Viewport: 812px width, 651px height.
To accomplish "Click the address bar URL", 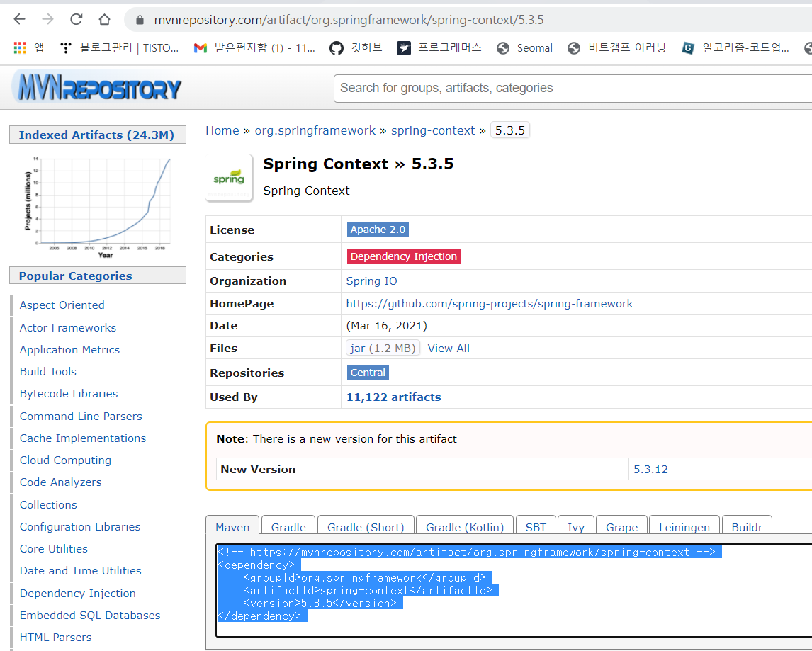I will click(349, 20).
